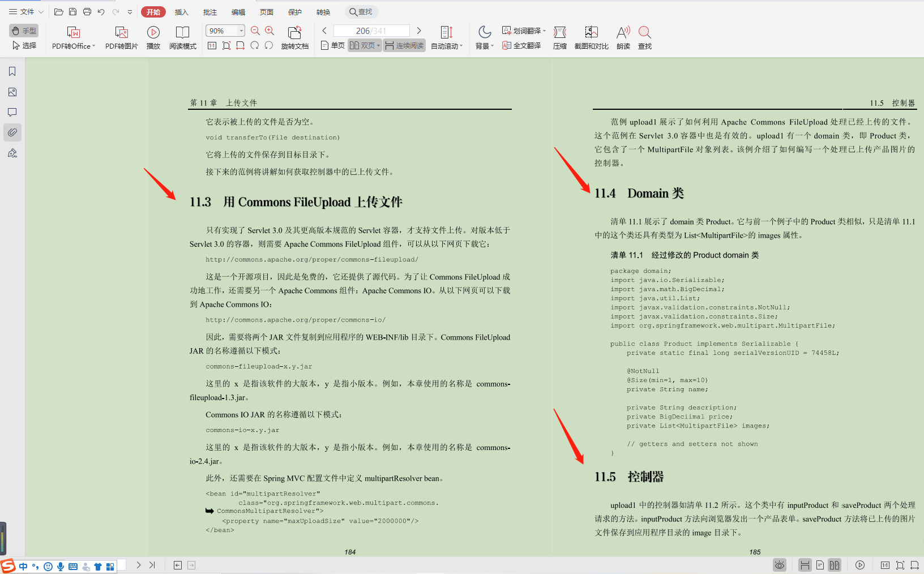The image size is (924, 574).
Task: Toggle continuous reading in status bar
Action: [x=805, y=565]
